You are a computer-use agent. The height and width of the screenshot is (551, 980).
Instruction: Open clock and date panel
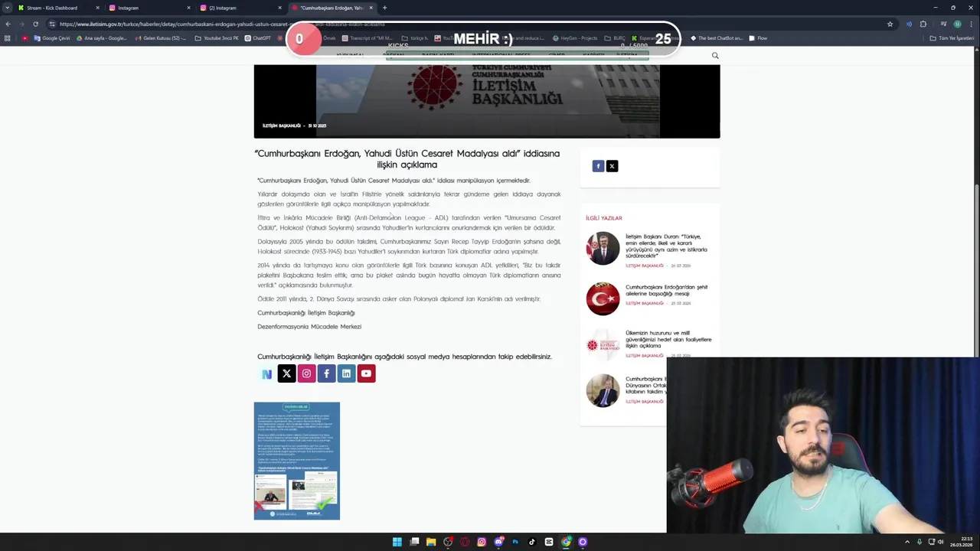coord(962,542)
